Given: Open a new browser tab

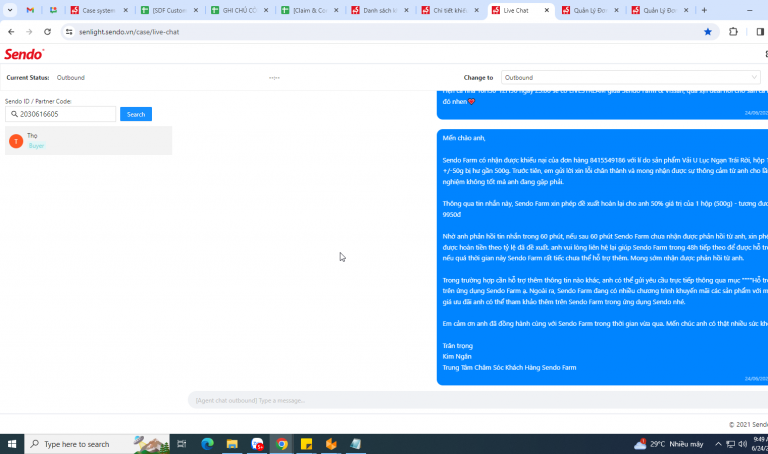Looking at the screenshot, I should tap(704, 10).
